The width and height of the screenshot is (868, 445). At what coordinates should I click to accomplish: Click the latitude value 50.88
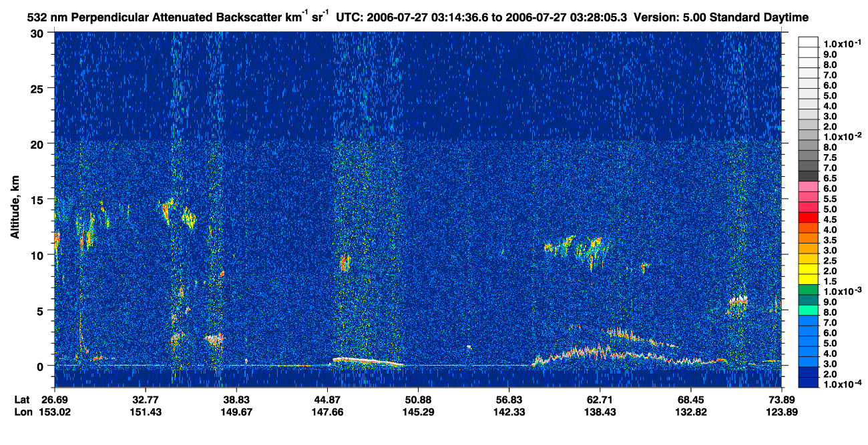click(x=418, y=399)
